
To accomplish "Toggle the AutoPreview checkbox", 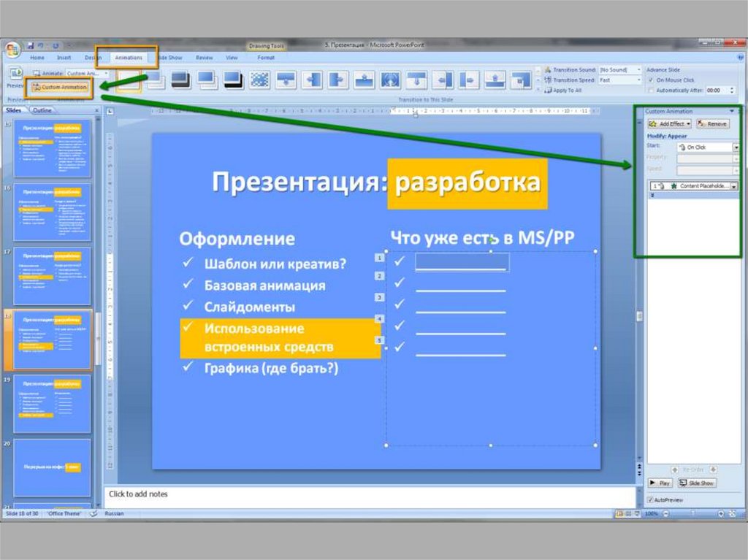I will [650, 500].
